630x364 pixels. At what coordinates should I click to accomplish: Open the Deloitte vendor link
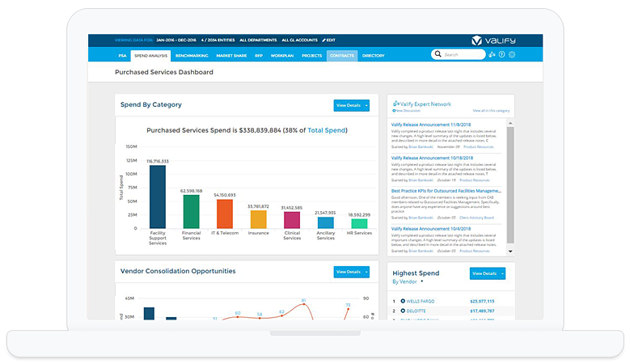pos(416,311)
